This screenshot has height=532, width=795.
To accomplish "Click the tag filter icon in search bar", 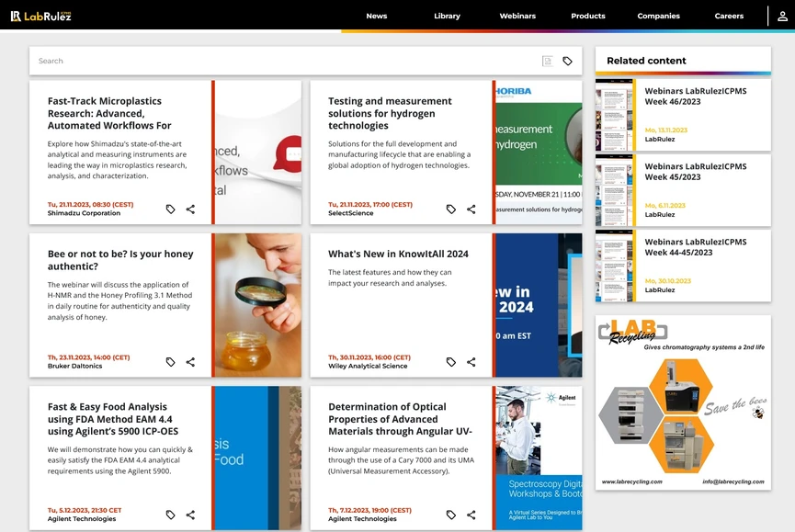I will tap(567, 62).
